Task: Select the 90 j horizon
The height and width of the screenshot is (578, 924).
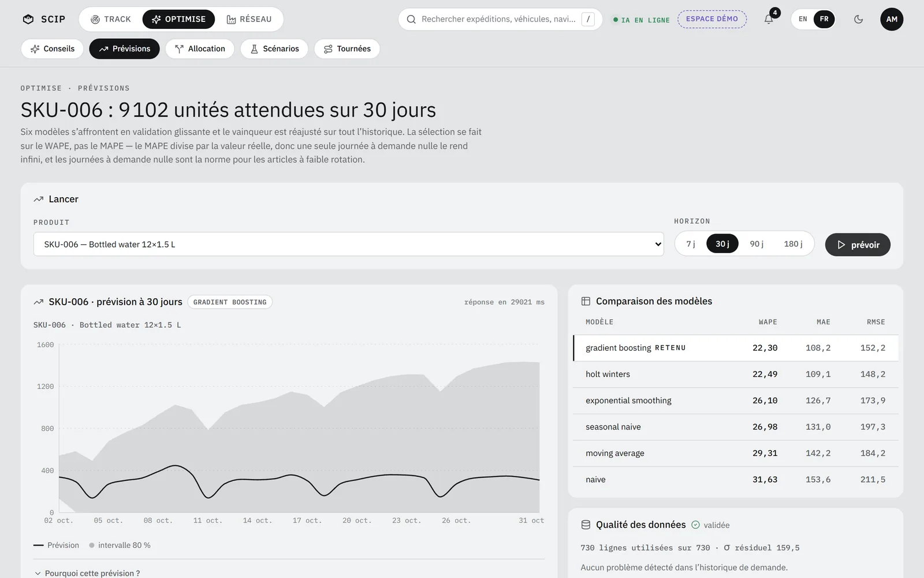Action: click(757, 244)
